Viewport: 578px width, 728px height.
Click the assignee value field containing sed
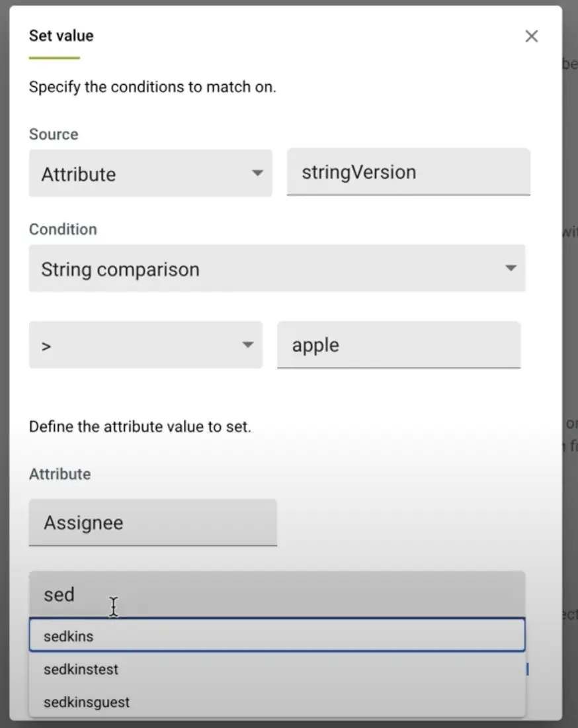[278, 594]
